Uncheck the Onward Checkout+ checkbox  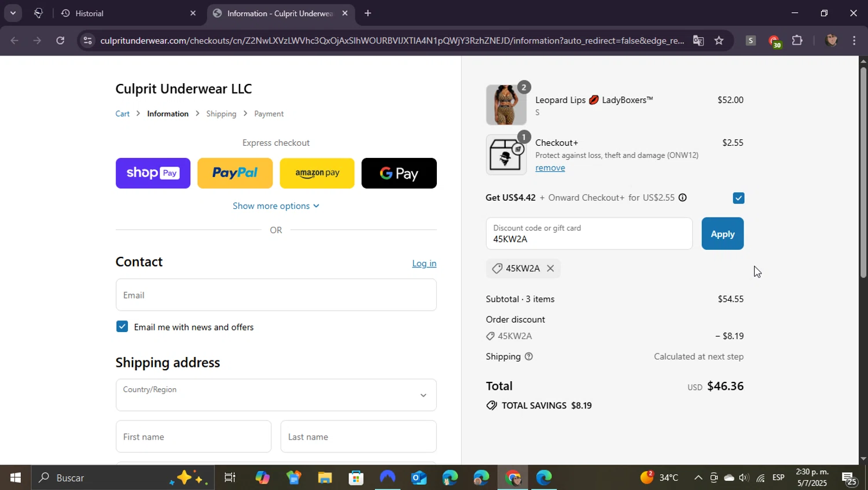738,198
